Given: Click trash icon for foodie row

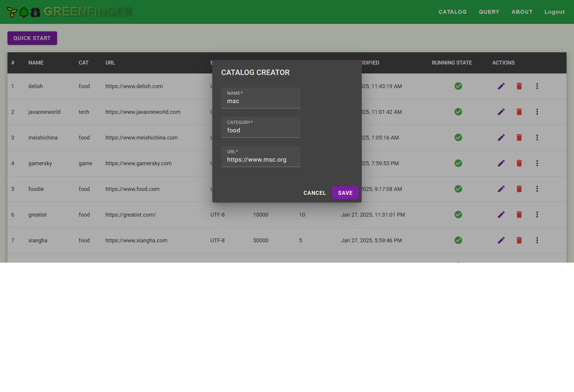Looking at the screenshot, I should (519, 189).
